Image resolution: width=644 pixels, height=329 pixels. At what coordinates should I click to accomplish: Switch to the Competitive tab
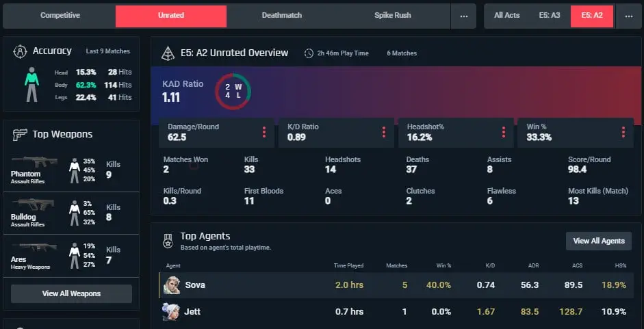[60, 16]
